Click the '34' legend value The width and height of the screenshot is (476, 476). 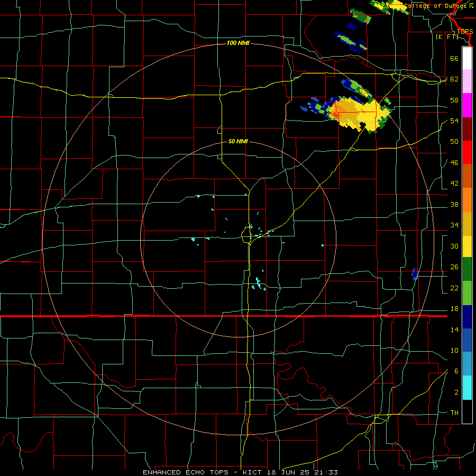click(454, 225)
